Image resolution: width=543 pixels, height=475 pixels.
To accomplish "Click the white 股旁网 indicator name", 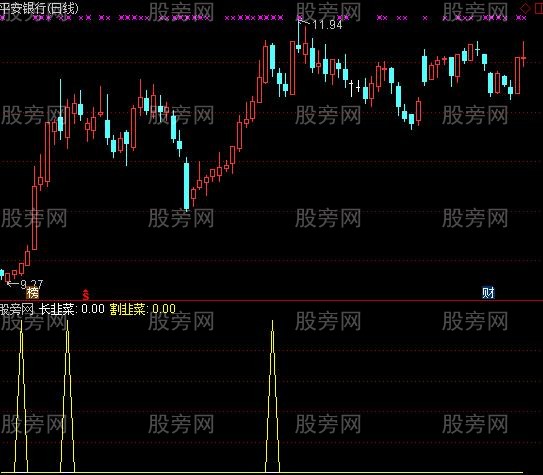I will pos(17,309).
